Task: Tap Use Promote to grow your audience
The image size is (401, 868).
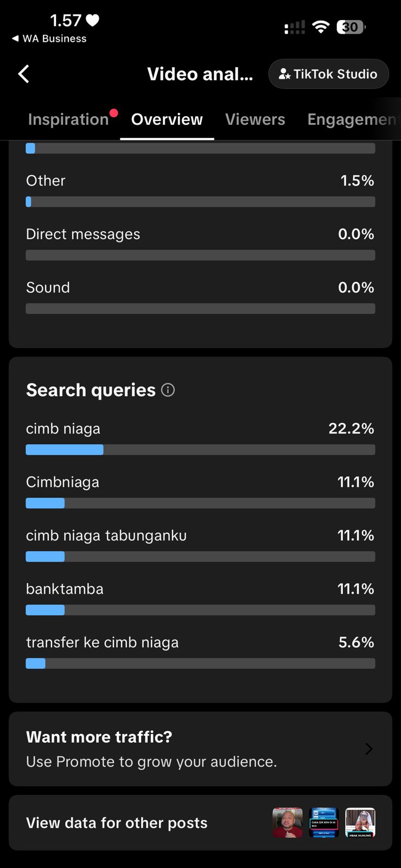Action: click(151, 762)
